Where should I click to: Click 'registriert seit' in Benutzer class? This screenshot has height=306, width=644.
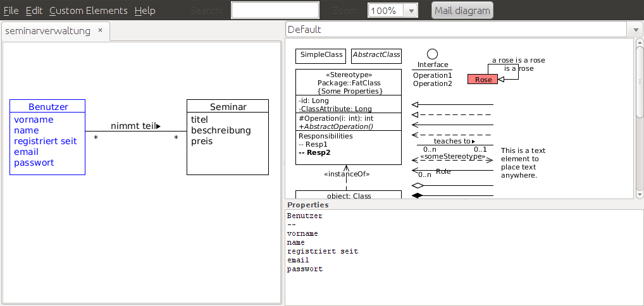(46, 141)
